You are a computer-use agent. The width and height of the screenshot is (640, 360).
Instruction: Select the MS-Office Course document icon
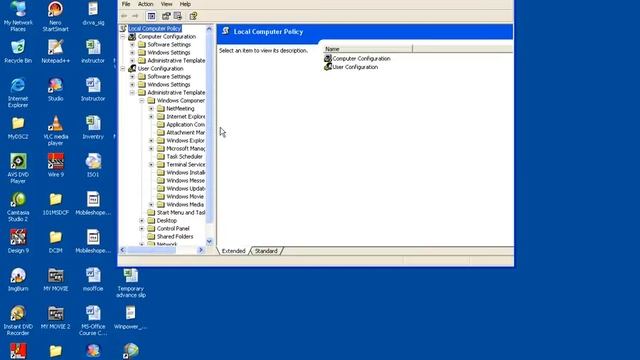coord(93,320)
